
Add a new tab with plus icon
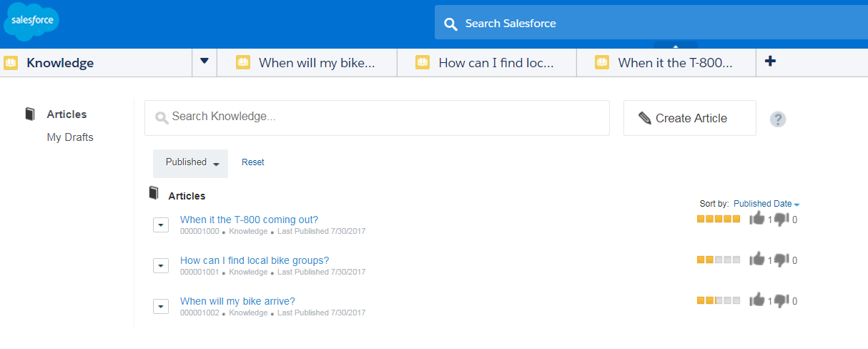pos(770,62)
